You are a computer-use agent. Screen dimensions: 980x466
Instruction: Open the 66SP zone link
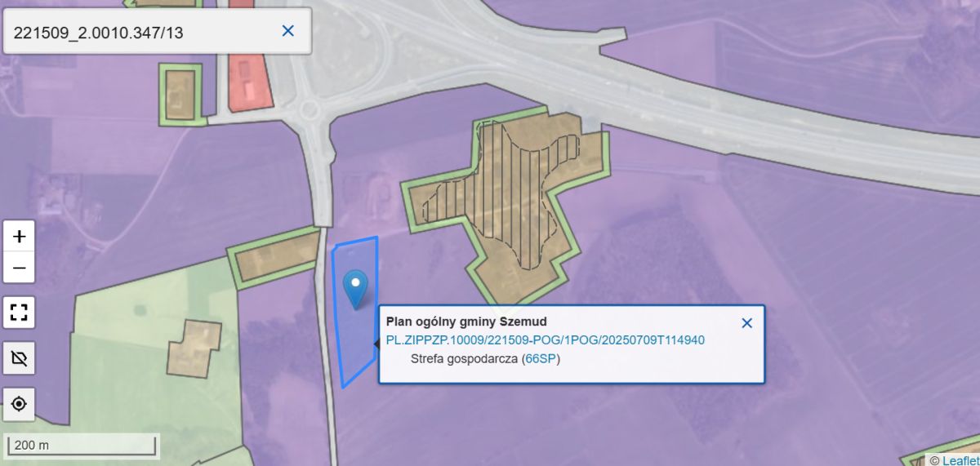coord(541,358)
